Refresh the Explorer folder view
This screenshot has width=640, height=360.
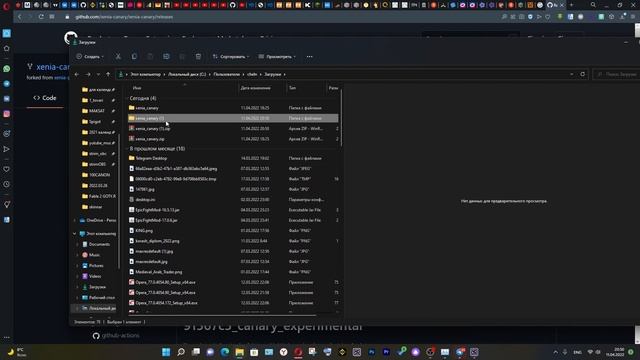point(582,74)
